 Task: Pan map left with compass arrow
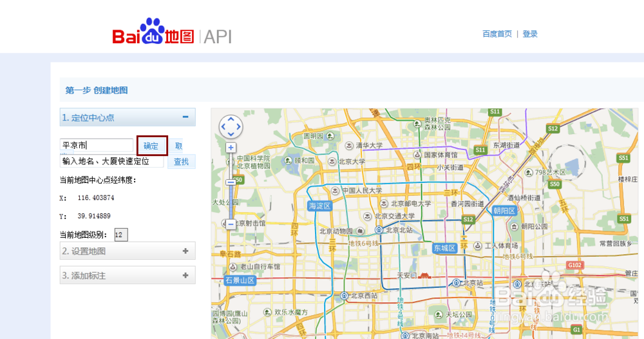coord(223,127)
